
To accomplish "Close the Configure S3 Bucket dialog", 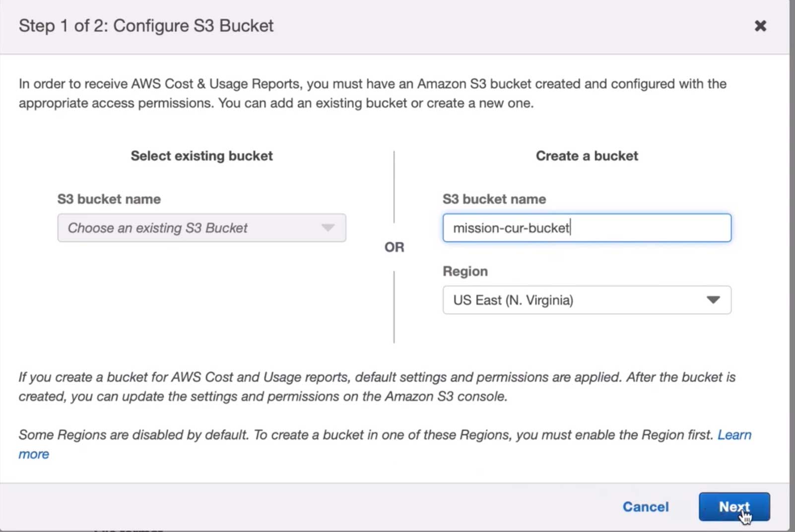I will (760, 26).
